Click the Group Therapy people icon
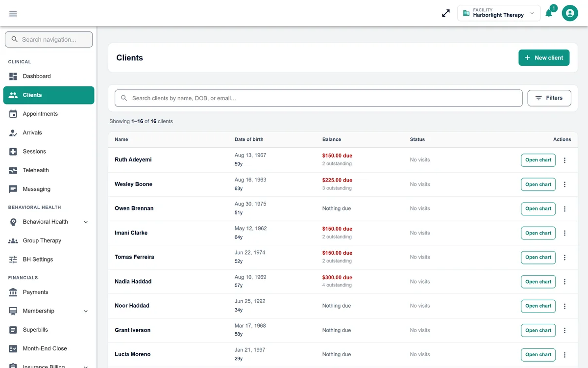 [x=13, y=240]
